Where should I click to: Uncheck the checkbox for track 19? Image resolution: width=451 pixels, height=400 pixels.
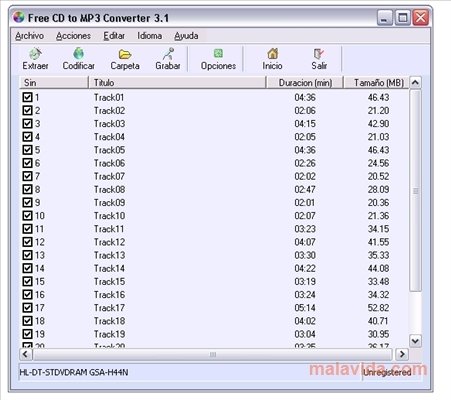tap(27, 334)
